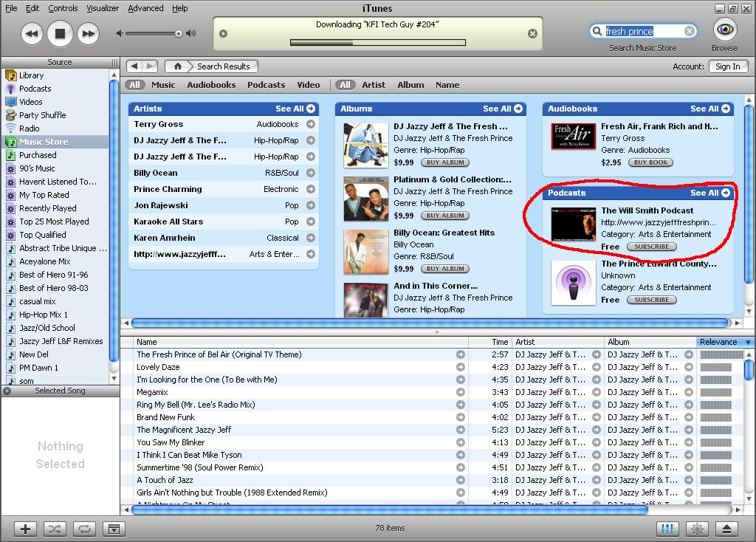The image size is (756, 542).
Task: Click the search field containing fresh prince
Action: [643, 31]
